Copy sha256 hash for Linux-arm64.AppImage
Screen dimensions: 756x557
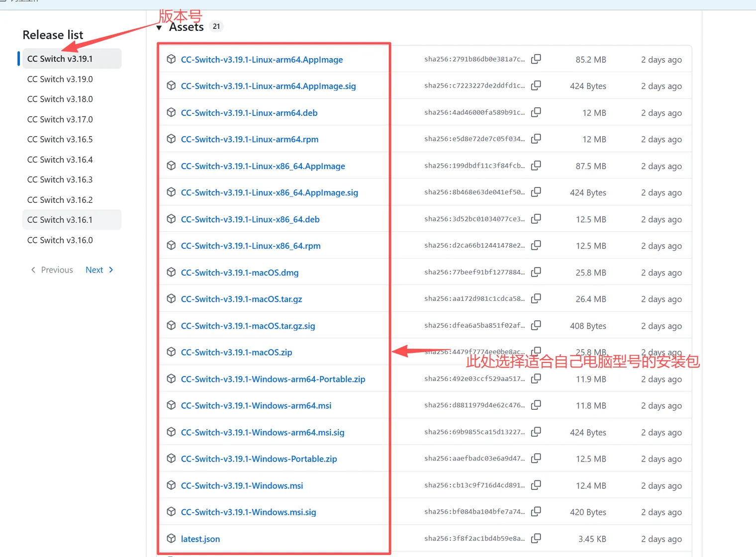tap(536, 59)
